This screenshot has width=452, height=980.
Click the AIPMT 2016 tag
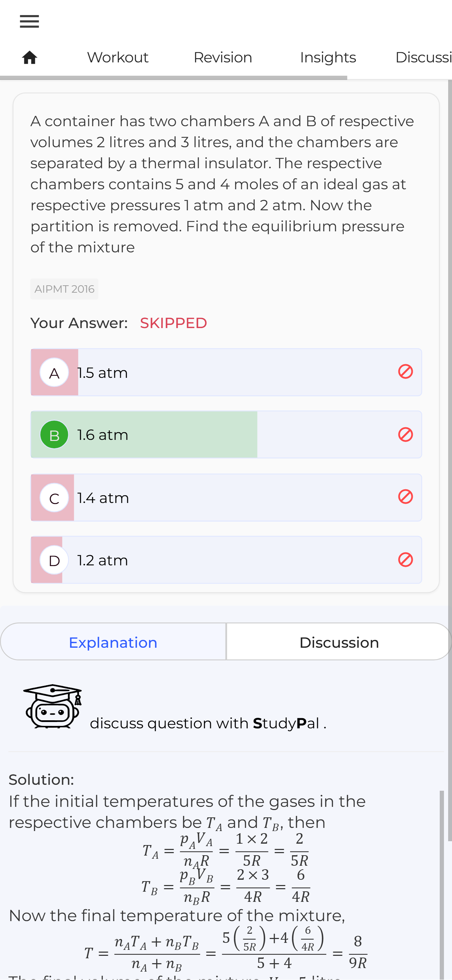[x=64, y=289]
